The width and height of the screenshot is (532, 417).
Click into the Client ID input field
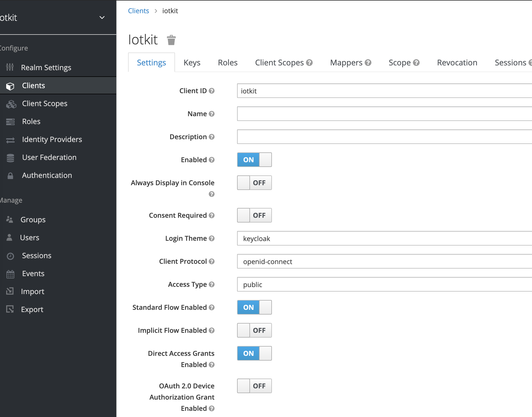(385, 91)
